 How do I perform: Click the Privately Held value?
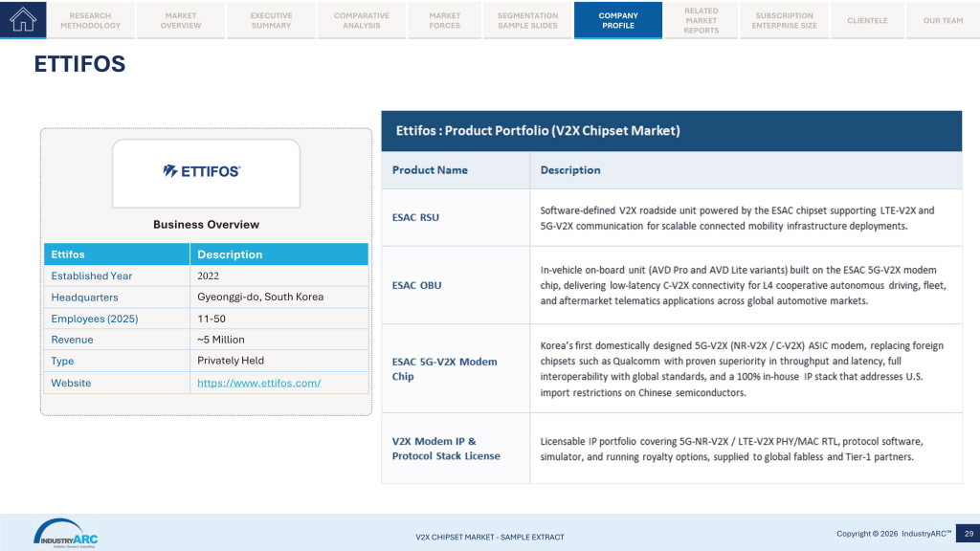click(231, 361)
